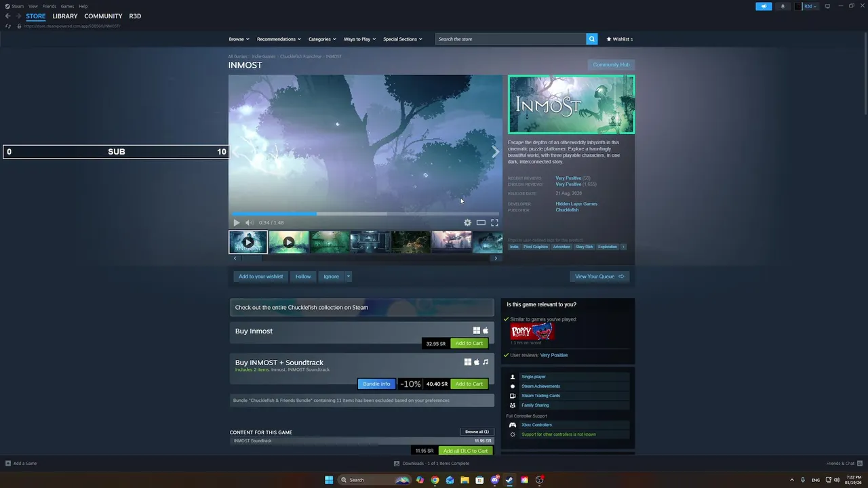868x488 pixels.
Task: Open Bundle info
Action: coord(376,384)
